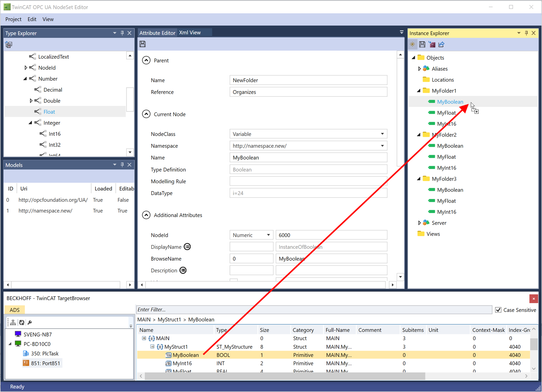Expand the Server node in Instance Explorer

point(419,223)
